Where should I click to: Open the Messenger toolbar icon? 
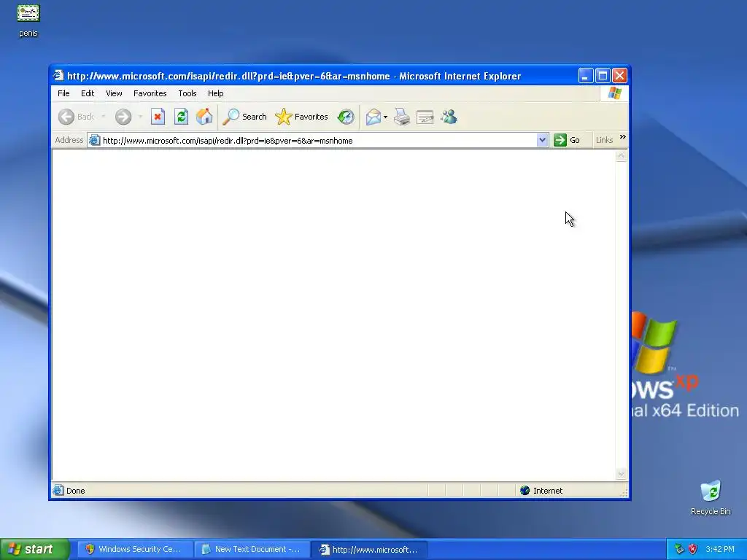pos(449,117)
